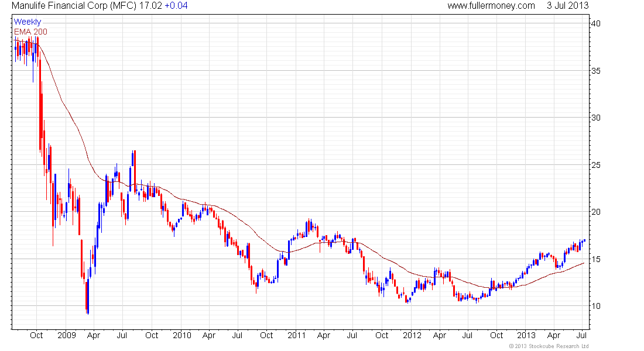This screenshot has height=351, width=644.
Task: Click the price value 17.02
Action: [150, 6]
